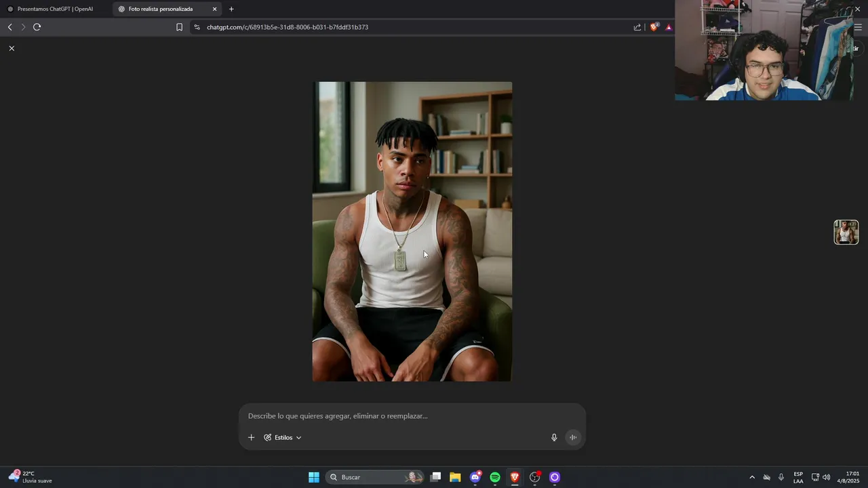The height and width of the screenshot is (488, 868).
Task: Open Discord from the taskbar
Action: pos(475,477)
